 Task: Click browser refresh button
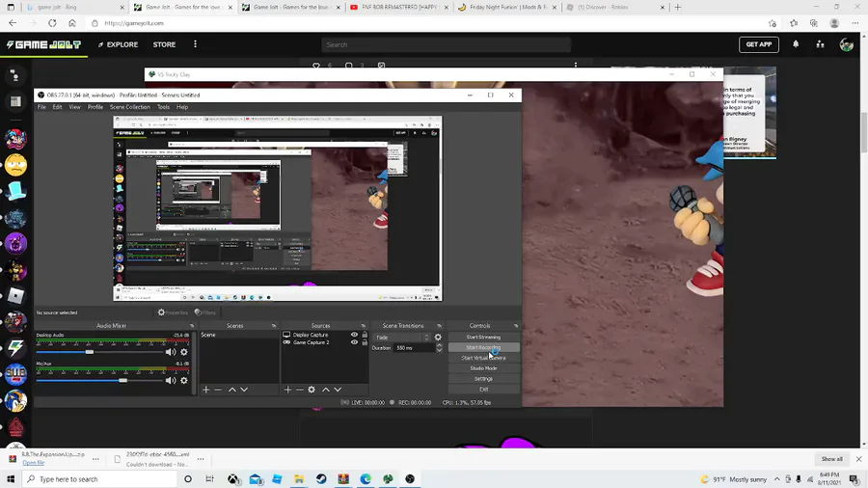coord(52,23)
